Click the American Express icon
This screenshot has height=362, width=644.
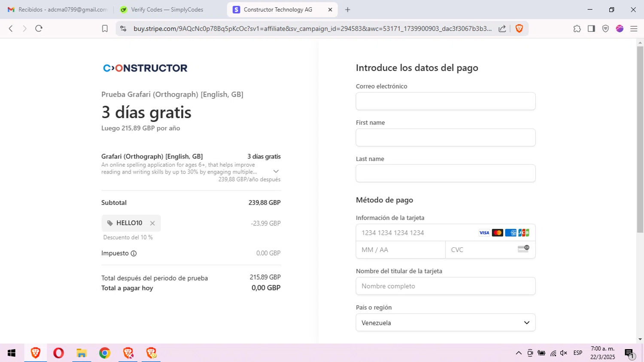point(510,233)
